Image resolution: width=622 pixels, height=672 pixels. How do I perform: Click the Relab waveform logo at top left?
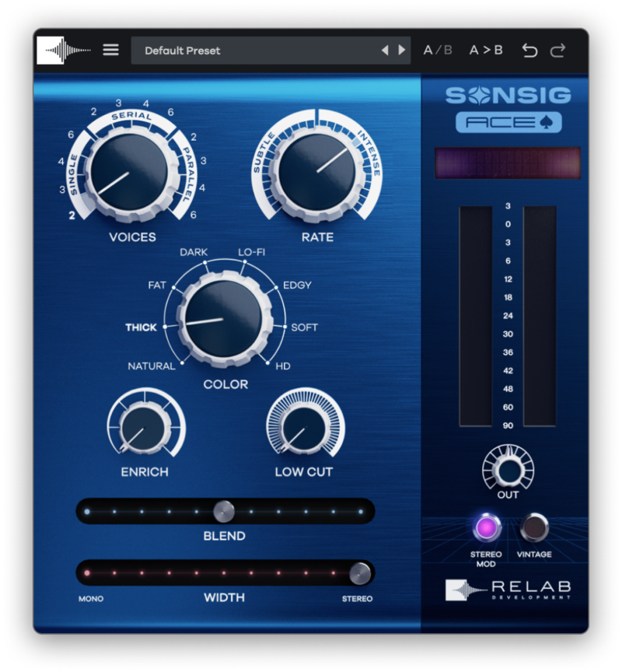tap(64, 51)
